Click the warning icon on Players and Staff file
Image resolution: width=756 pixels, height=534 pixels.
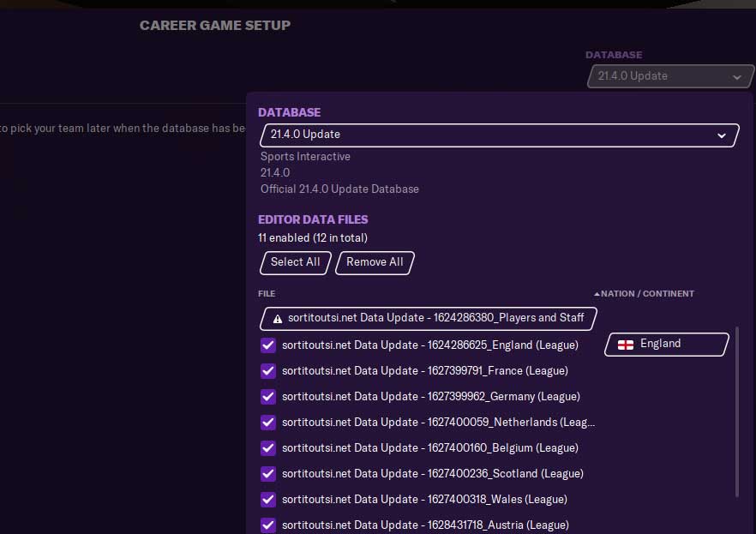277,319
